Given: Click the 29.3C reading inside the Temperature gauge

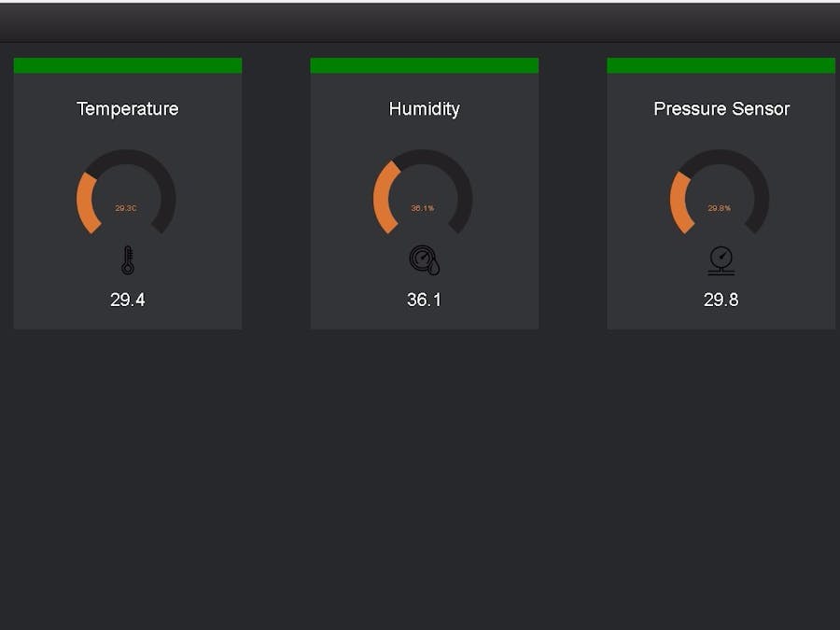Looking at the screenshot, I should 127,207.
